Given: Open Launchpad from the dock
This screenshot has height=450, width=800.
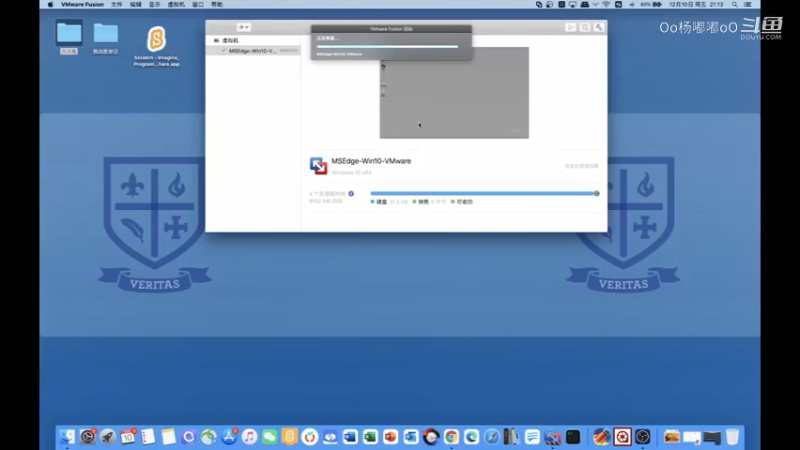Looking at the screenshot, I should click(108, 437).
